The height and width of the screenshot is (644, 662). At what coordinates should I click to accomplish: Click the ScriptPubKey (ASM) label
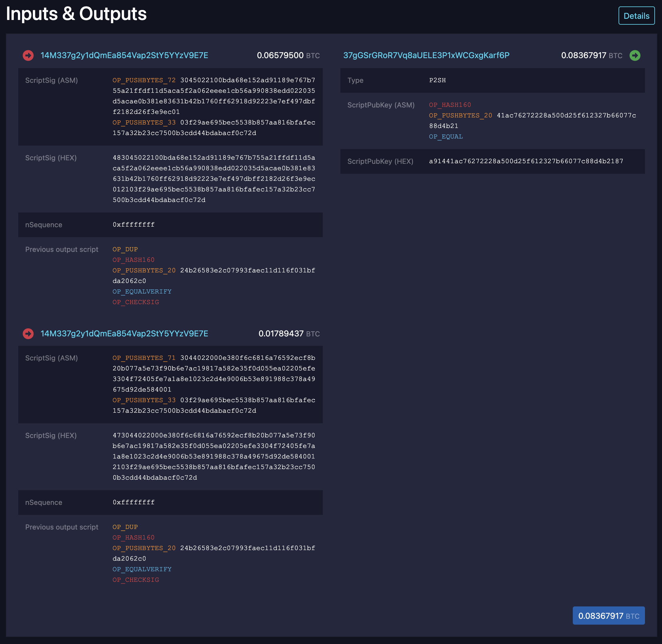tap(381, 105)
